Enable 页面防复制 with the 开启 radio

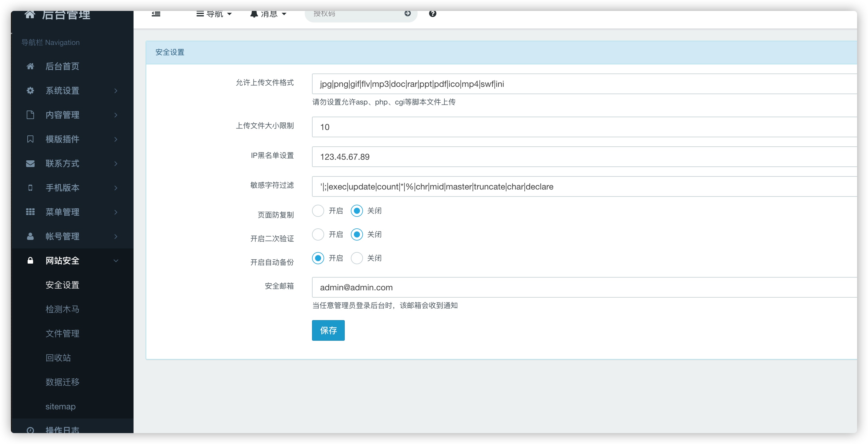coord(318,211)
